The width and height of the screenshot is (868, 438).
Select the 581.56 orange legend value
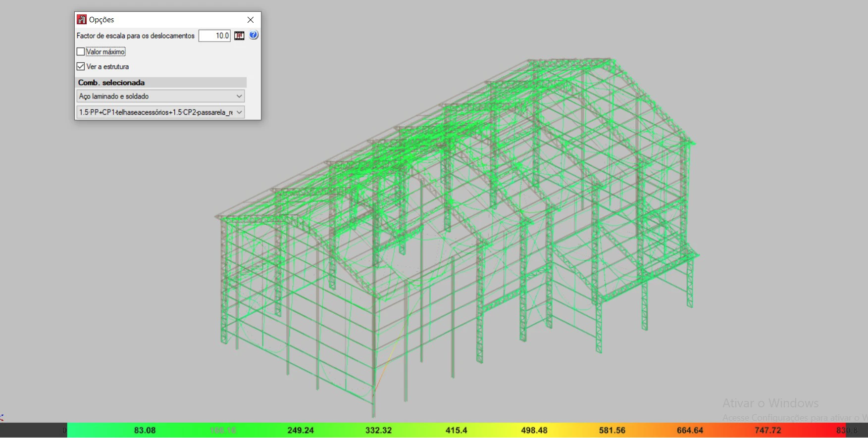click(x=612, y=430)
